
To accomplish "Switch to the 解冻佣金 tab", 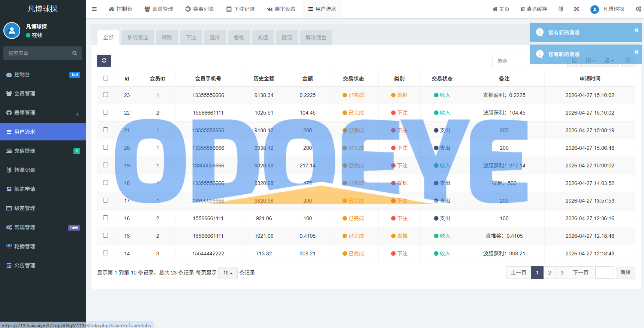I will tap(316, 37).
